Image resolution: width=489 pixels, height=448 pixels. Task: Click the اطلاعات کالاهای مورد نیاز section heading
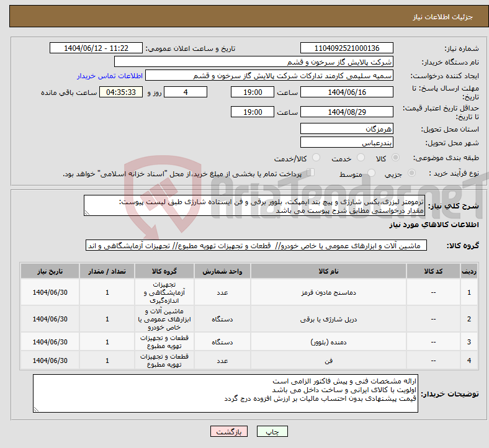[434, 225]
